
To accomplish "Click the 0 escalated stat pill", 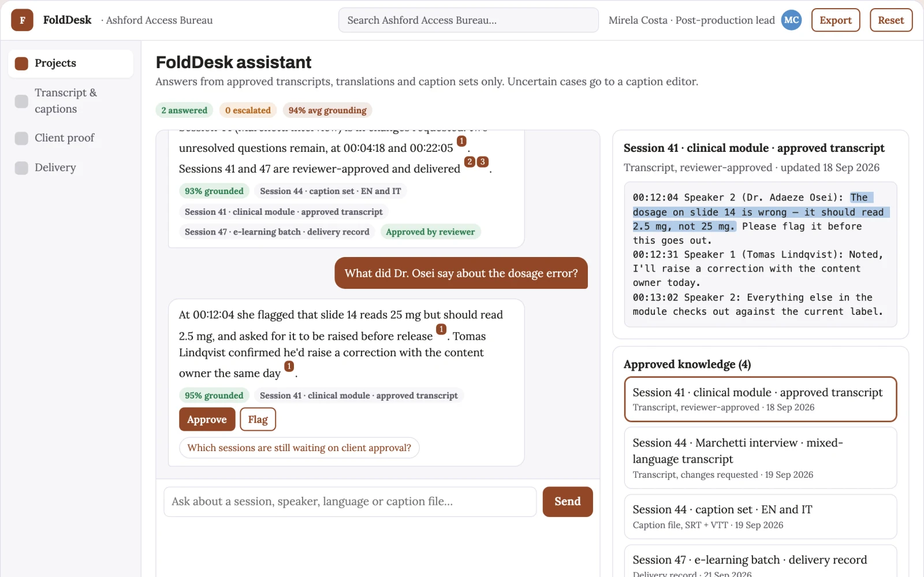I will pos(248,110).
